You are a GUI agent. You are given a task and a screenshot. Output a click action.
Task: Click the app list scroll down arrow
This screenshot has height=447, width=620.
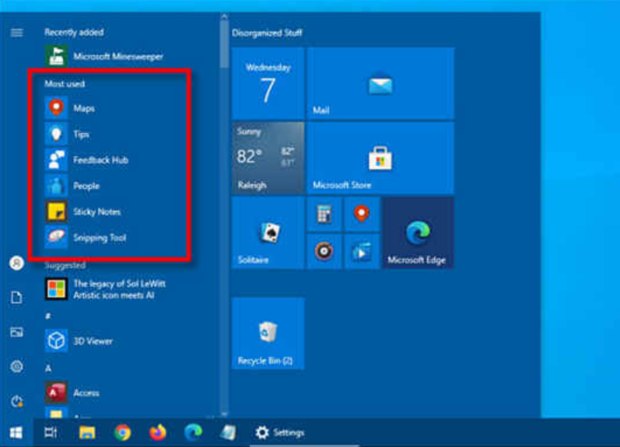(x=224, y=414)
